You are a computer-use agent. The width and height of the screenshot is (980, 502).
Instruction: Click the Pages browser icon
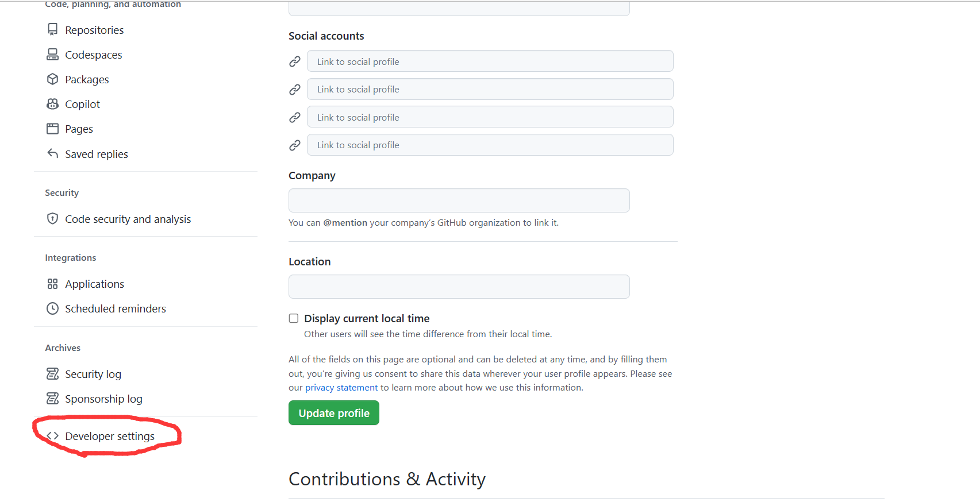tap(52, 129)
